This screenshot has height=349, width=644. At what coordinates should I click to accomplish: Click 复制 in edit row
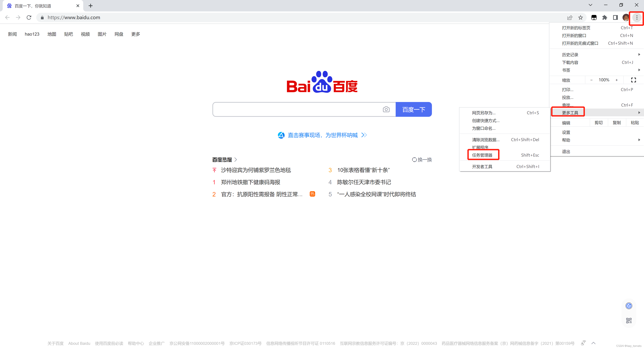coord(616,123)
